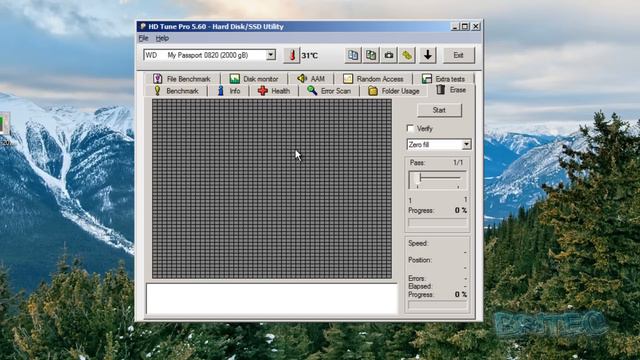Maximize the HD Tune Pro window

coord(465,27)
